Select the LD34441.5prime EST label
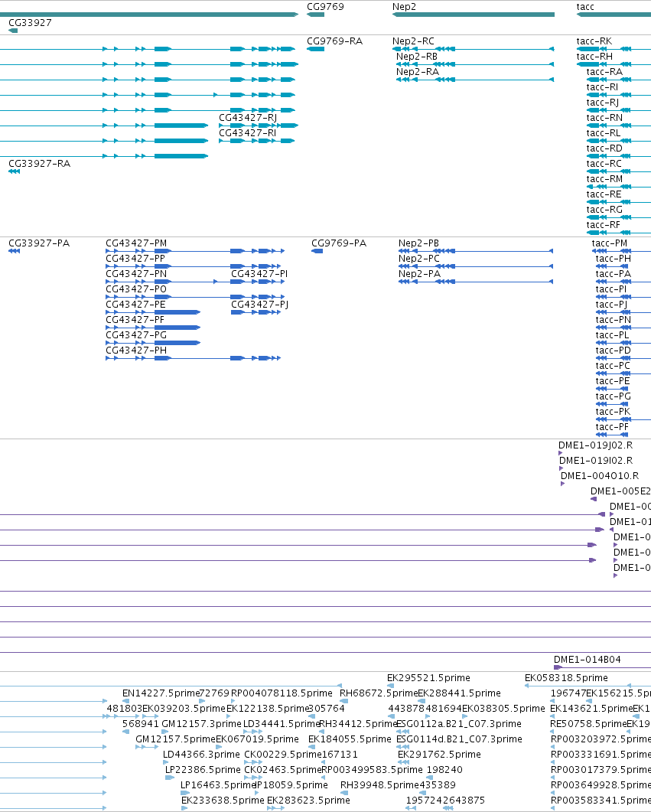Screen dimensions: 651x812 (x=282, y=723)
